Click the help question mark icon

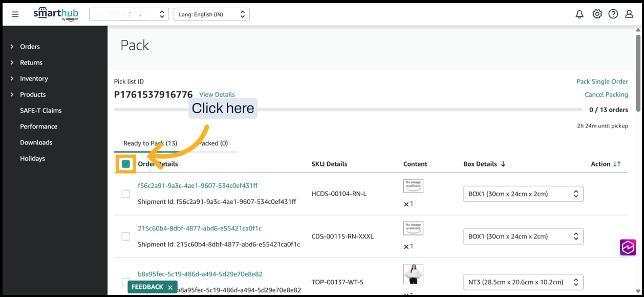click(613, 14)
